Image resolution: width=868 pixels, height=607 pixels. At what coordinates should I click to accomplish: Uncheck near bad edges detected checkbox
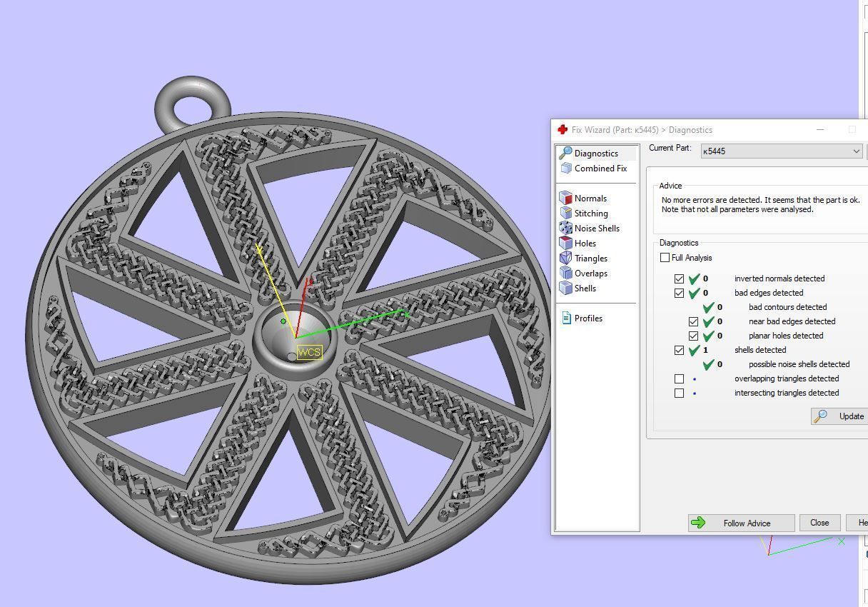pyautogui.click(x=694, y=321)
